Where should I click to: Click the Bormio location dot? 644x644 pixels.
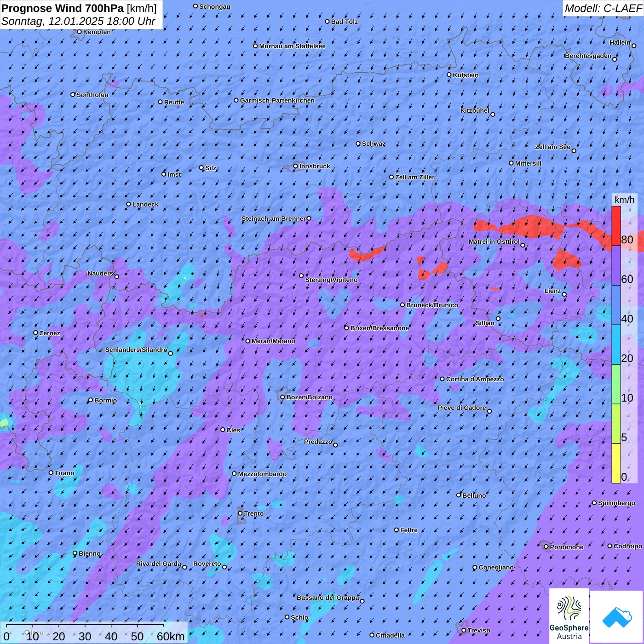click(91, 400)
